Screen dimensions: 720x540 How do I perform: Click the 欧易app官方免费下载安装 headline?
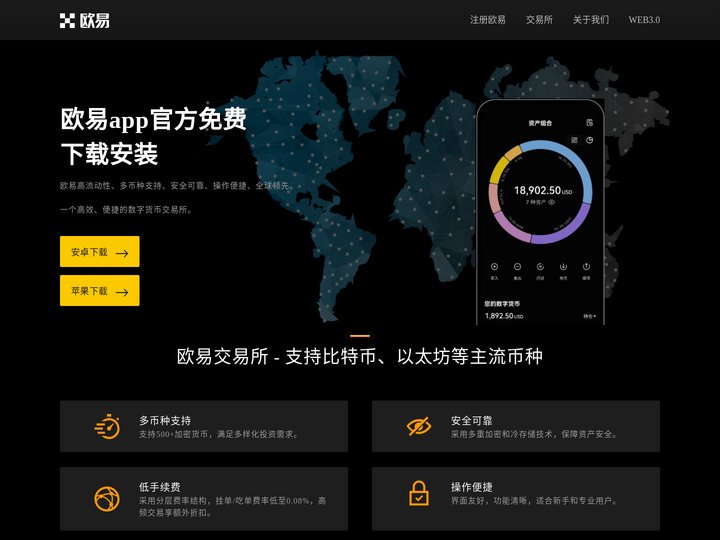pos(153,136)
